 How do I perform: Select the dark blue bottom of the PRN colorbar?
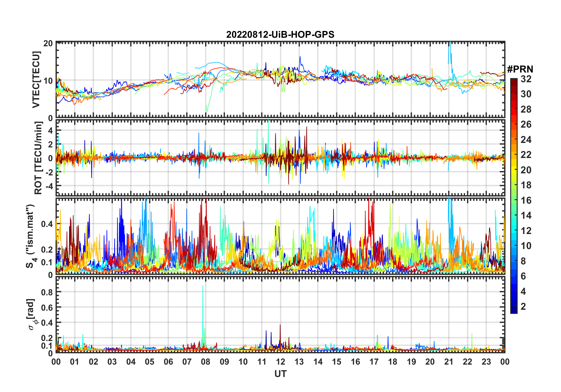pos(514,311)
